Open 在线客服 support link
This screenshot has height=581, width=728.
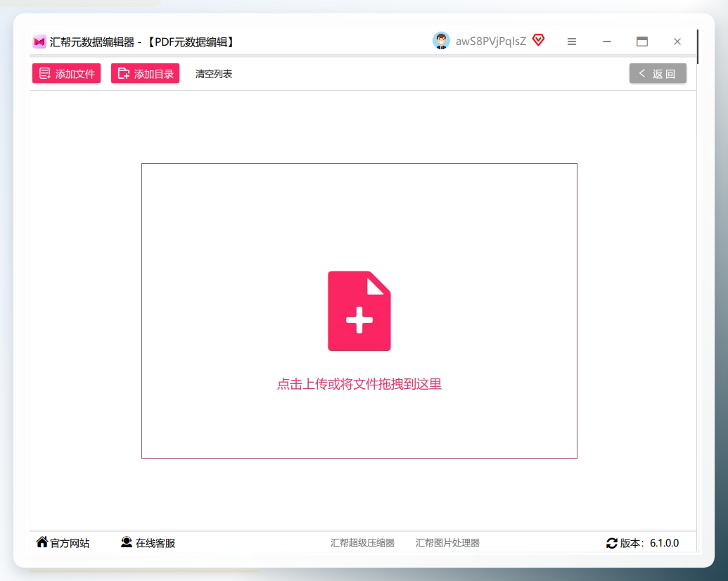(148, 542)
